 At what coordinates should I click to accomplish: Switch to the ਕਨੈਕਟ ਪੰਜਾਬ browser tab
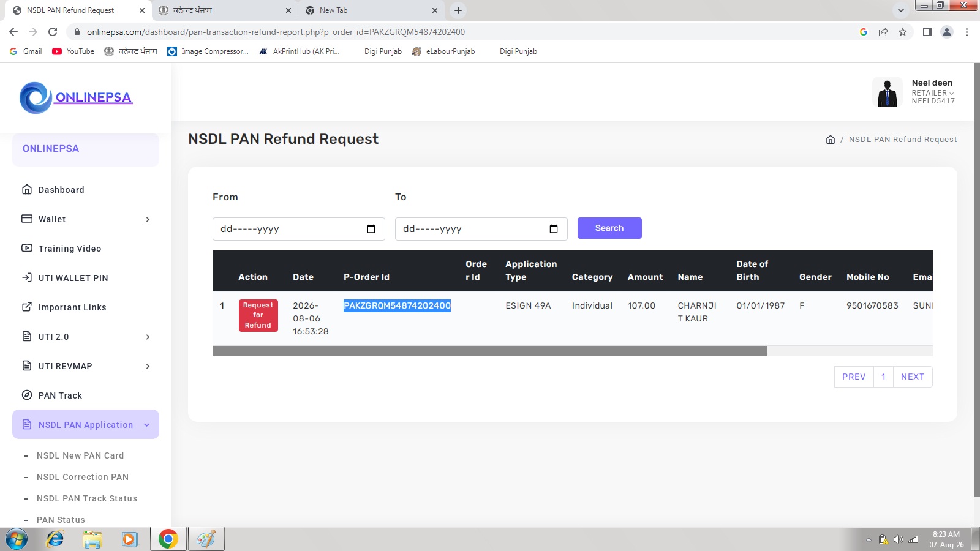click(x=224, y=10)
